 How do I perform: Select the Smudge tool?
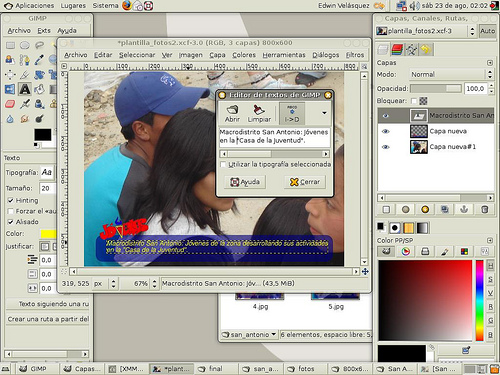[x=25, y=118]
